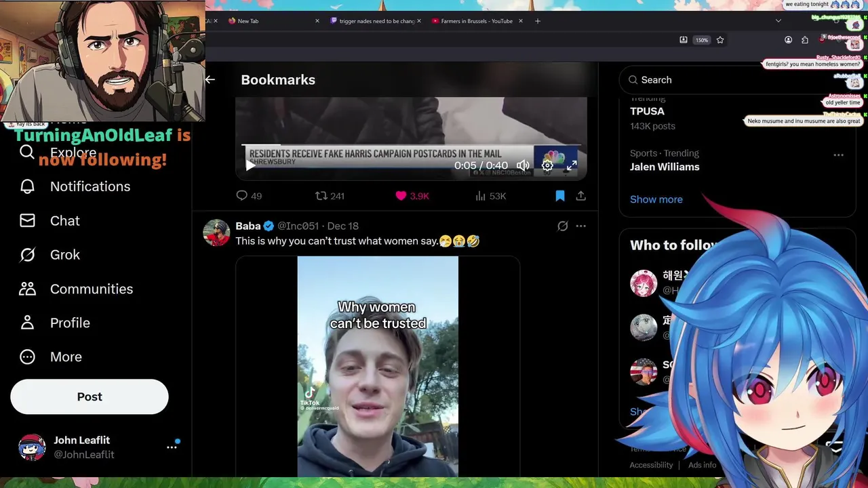This screenshot has height=488, width=868.
Task: Seek the video progress bar
Action: [x=410, y=144]
